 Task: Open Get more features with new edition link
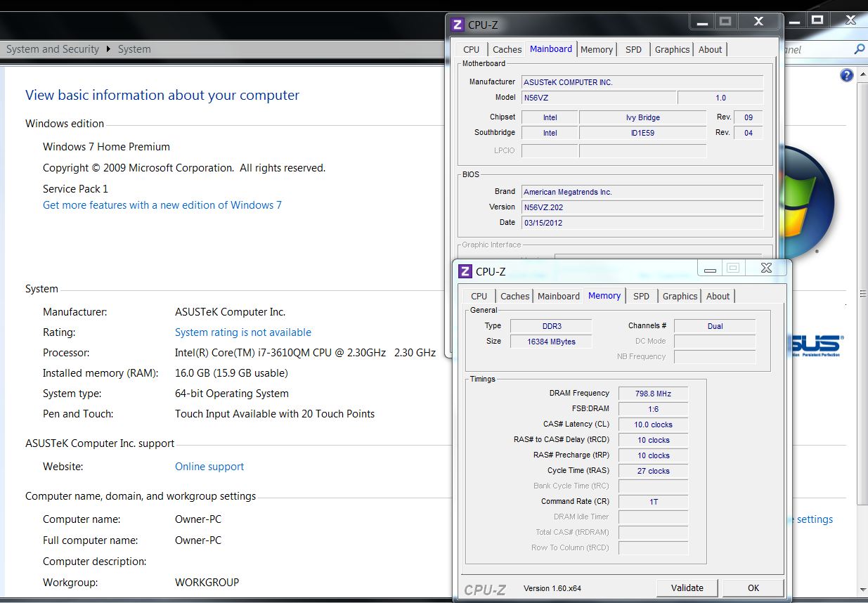coord(162,205)
